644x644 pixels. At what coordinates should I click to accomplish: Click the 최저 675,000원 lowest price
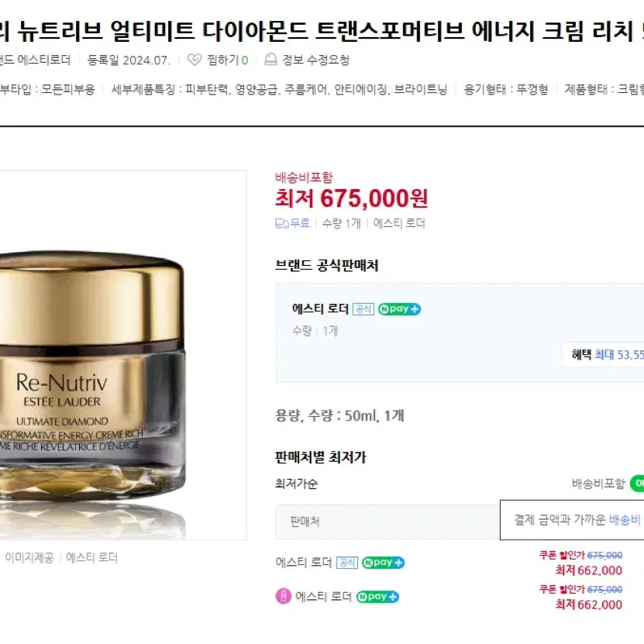352,198
